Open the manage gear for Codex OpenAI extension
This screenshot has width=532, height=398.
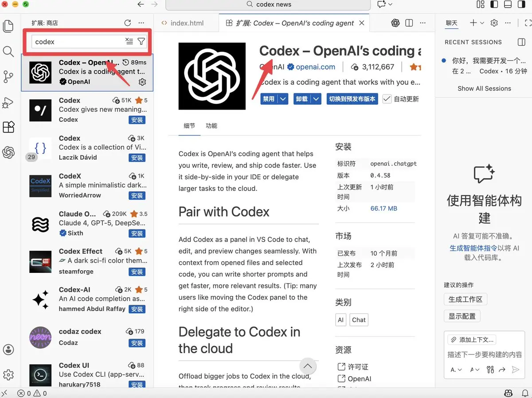(x=142, y=82)
